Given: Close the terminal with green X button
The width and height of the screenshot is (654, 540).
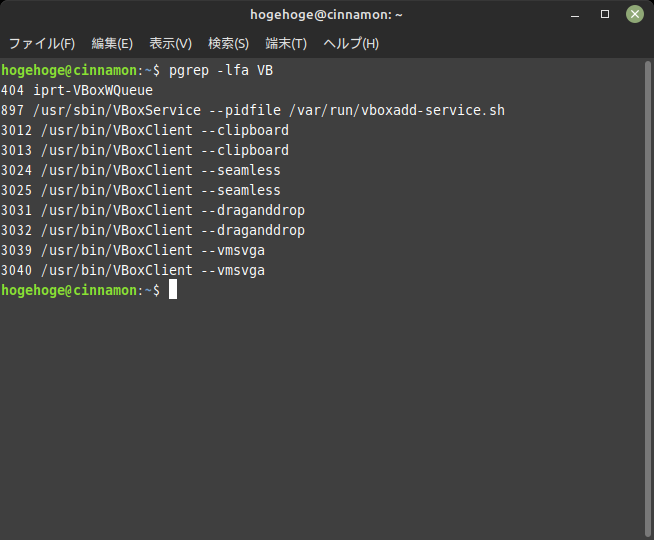Looking at the screenshot, I should click(635, 15).
